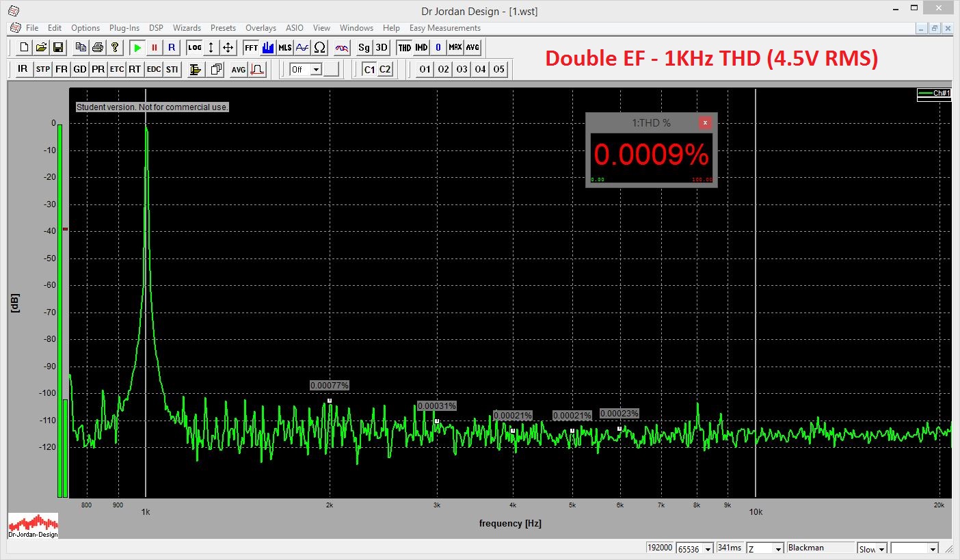Click the cascaded windows icon
Screen dimensions: 960x560
coord(216,69)
